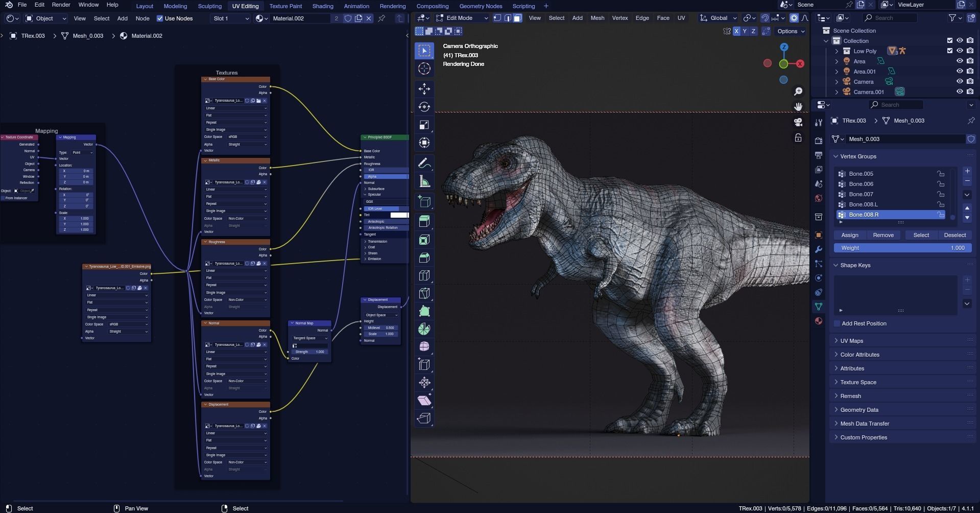Open the viewport Options dropdown
Image resolution: width=980 pixels, height=513 pixels.
tap(790, 31)
